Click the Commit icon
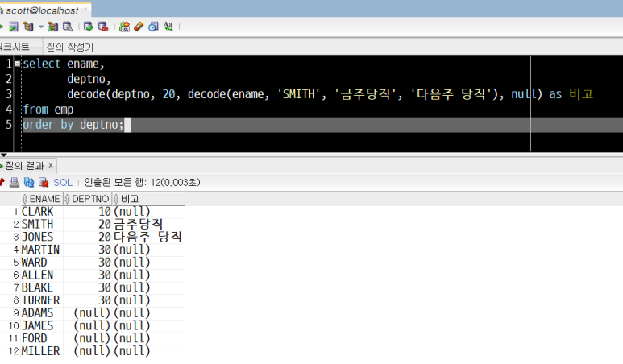This screenshot has width=623, height=364. tap(88, 27)
